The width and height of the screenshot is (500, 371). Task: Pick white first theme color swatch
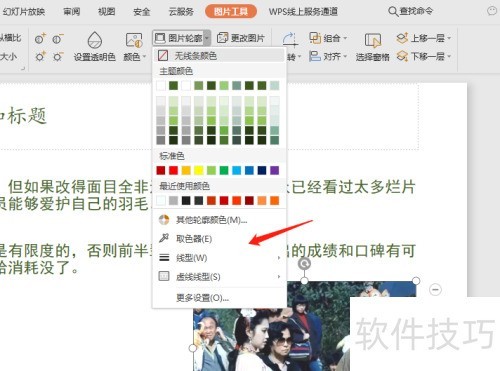pos(161,86)
